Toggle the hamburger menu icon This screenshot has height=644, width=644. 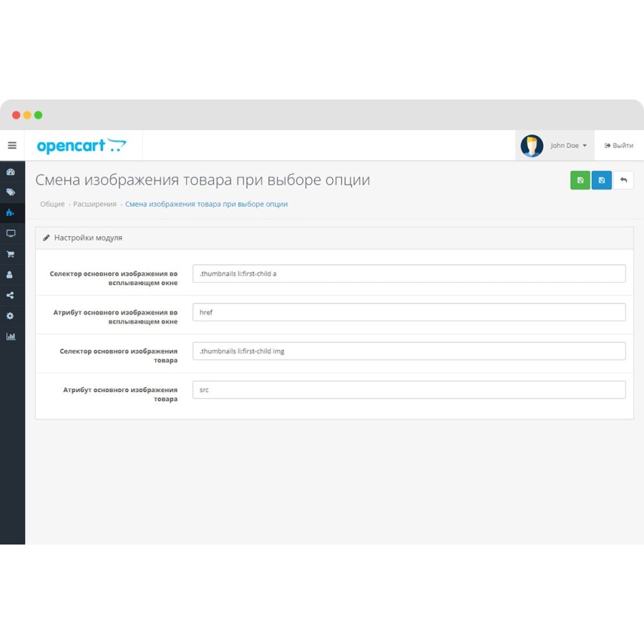(x=12, y=145)
